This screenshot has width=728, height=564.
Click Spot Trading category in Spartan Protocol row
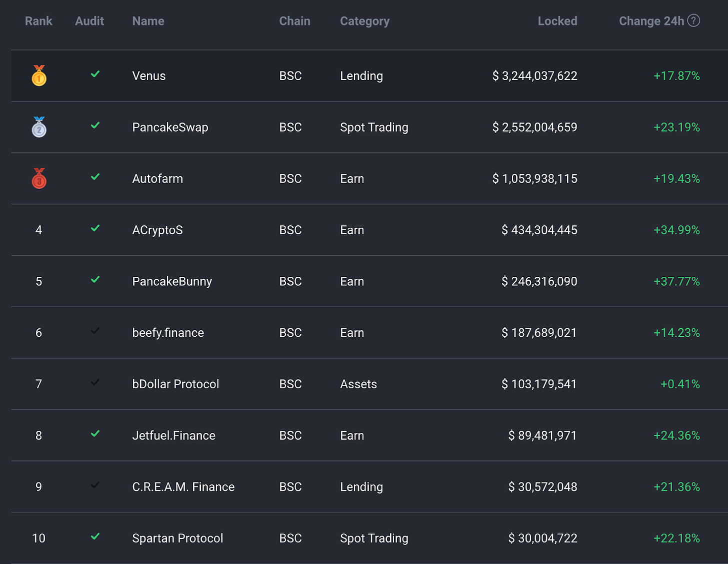point(374,538)
